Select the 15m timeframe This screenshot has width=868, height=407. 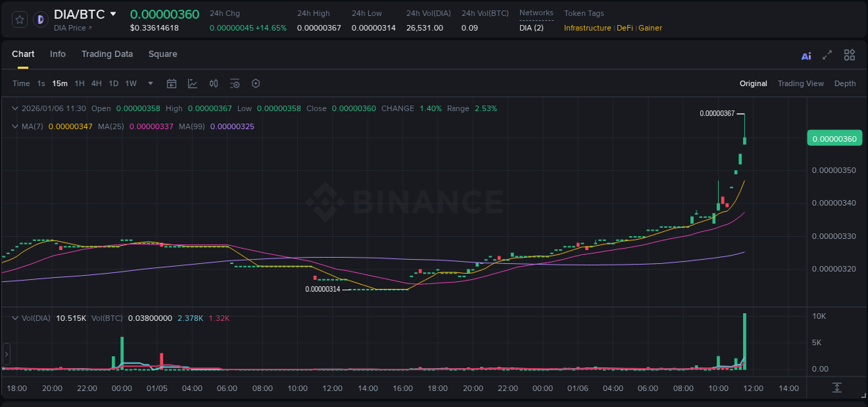click(60, 83)
